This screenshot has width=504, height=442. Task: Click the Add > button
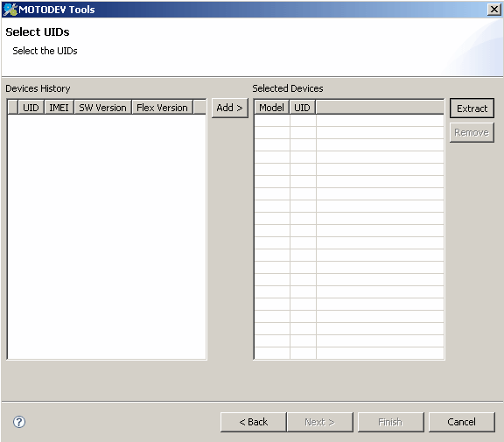pyautogui.click(x=230, y=108)
